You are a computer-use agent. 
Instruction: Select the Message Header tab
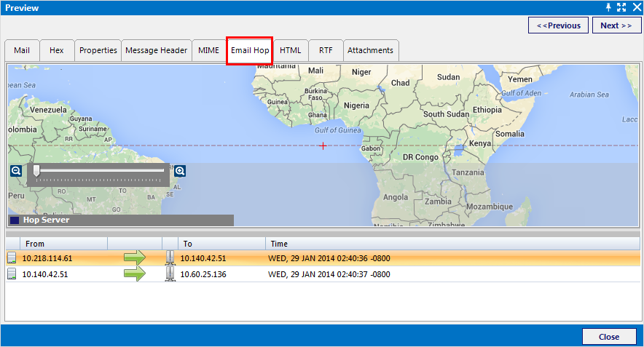pos(157,50)
